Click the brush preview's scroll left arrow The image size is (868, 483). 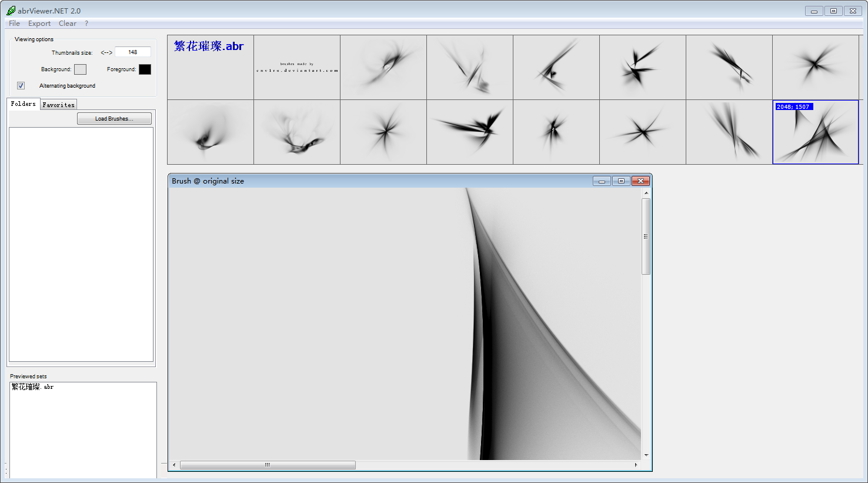pos(174,465)
